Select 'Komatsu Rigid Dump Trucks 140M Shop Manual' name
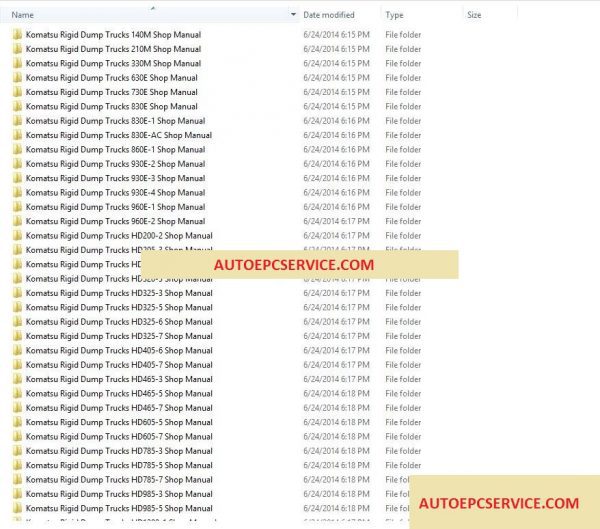Image resolution: width=600 pixels, height=529 pixels. (113, 35)
